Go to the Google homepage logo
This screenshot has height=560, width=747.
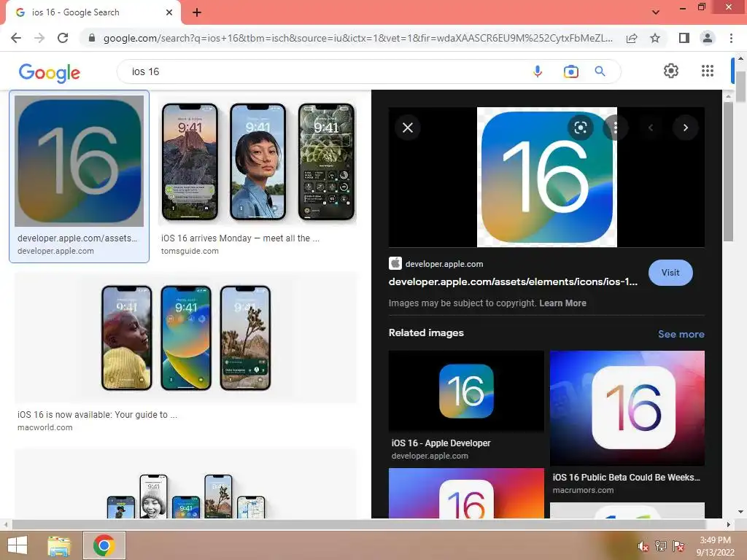tap(49, 72)
